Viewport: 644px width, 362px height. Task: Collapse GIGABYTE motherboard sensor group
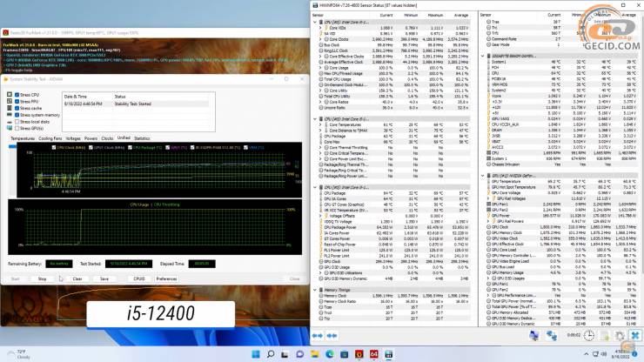(483, 56)
